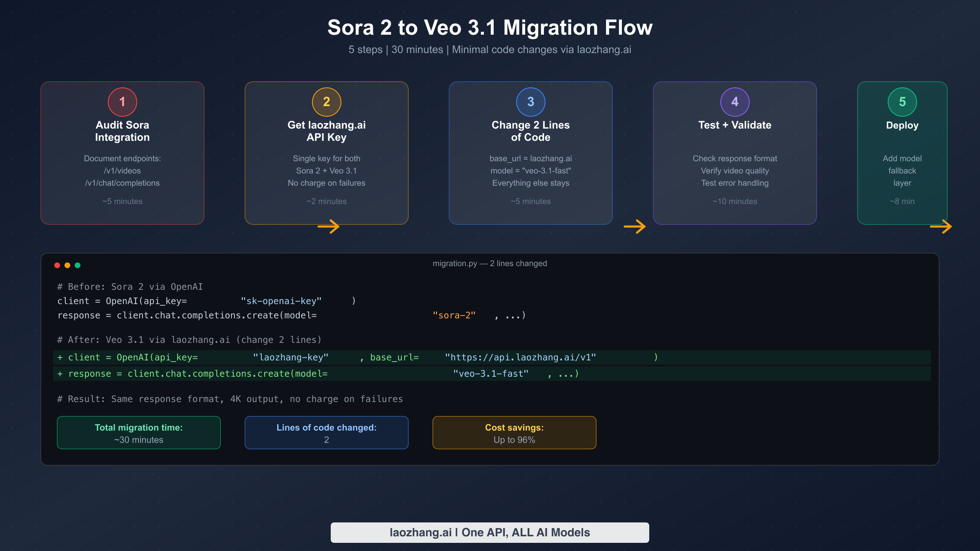Click the green traffic light dot
Viewport: 980px width, 551px height.
78,265
